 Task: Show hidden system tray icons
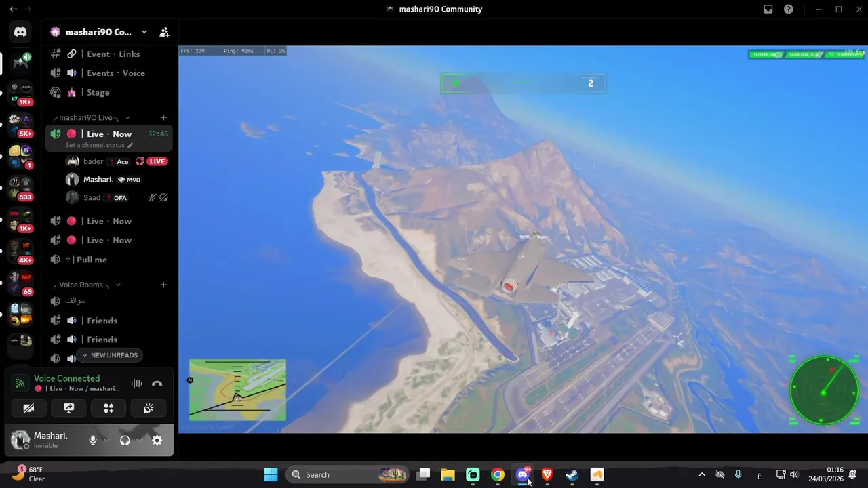[x=702, y=474]
